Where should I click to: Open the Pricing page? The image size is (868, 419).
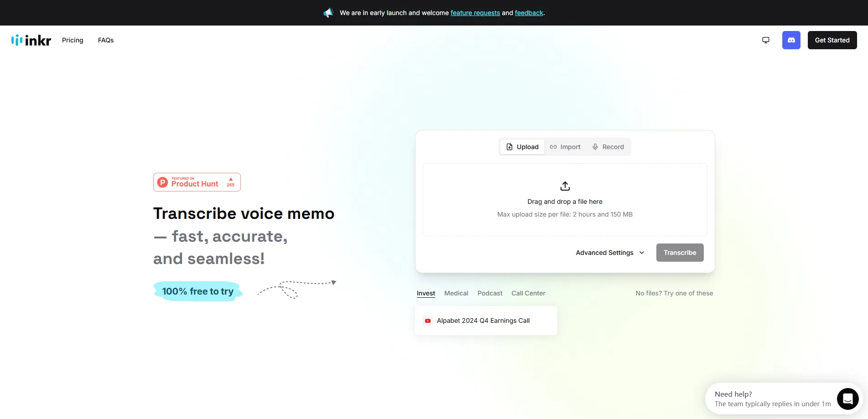(x=73, y=40)
